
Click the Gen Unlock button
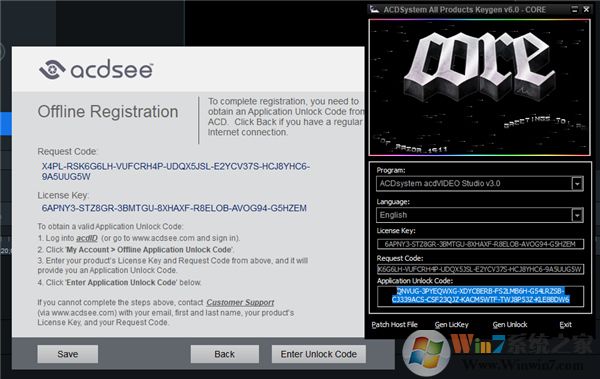coord(510,325)
